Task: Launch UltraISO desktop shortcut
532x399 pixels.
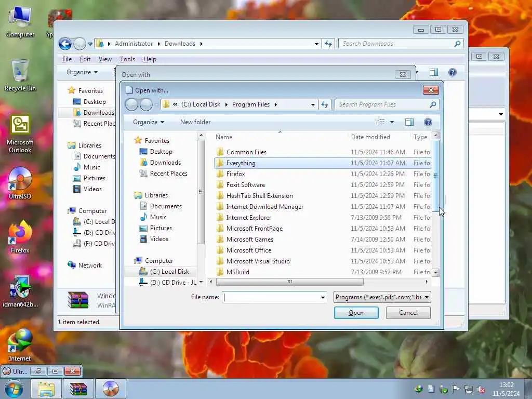Action: tap(20, 183)
